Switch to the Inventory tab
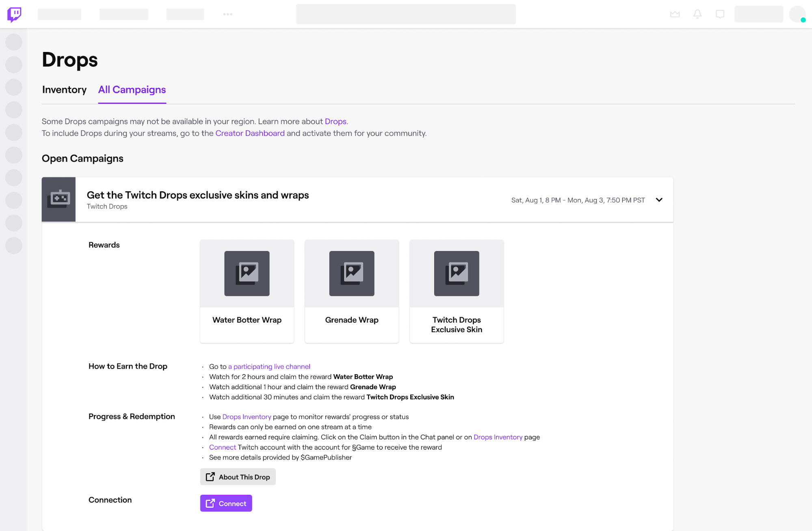The image size is (812, 531). point(64,90)
